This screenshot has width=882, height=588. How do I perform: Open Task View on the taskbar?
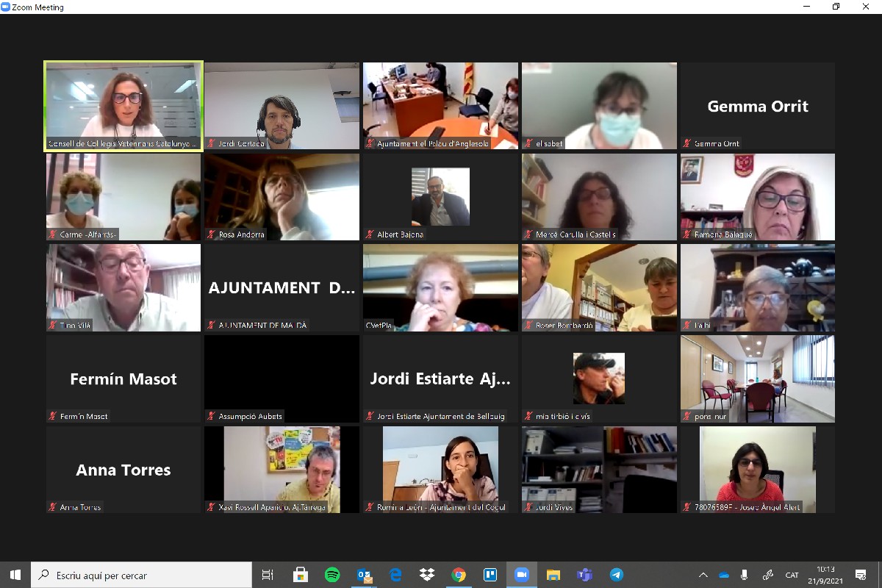pyautogui.click(x=268, y=575)
